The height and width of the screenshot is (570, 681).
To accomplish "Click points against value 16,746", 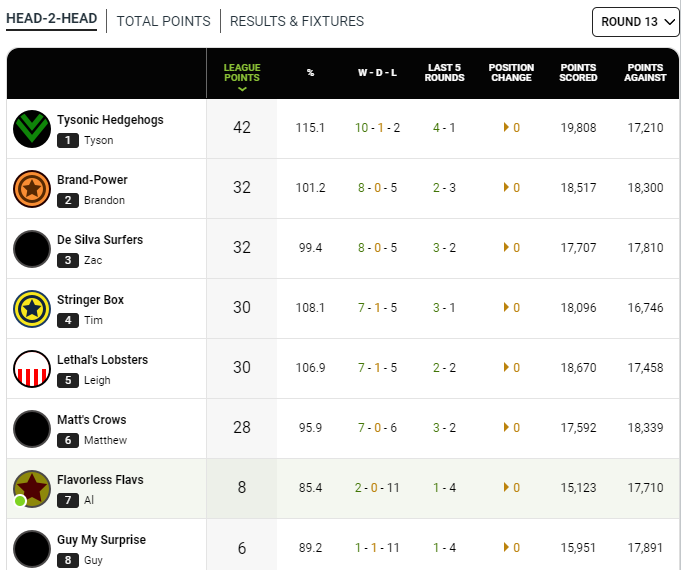I will tap(645, 308).
